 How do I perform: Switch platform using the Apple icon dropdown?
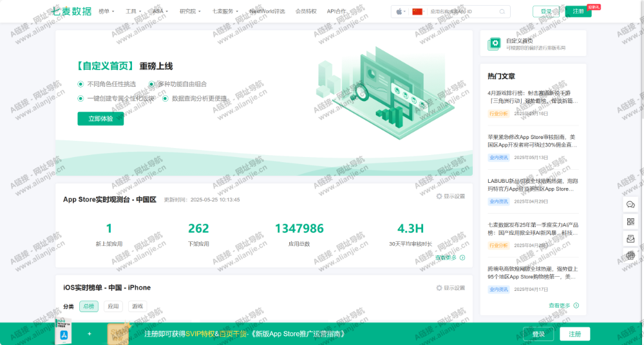[401, 12]
